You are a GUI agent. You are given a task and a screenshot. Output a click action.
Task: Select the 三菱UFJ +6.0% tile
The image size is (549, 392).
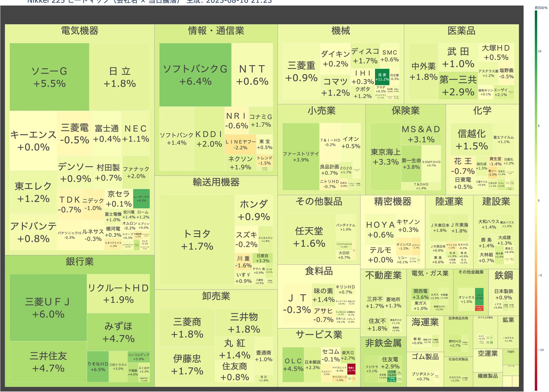pyautogui.click(x=48, y=308)
